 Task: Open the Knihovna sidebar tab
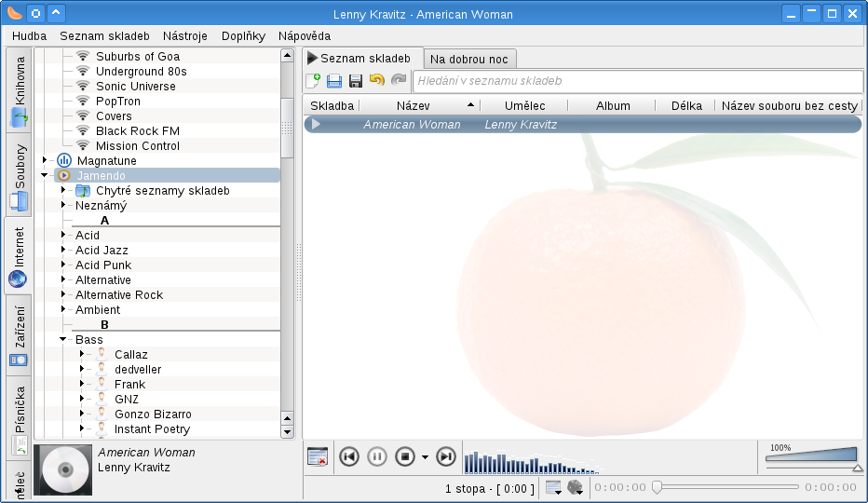click(20, 91)
